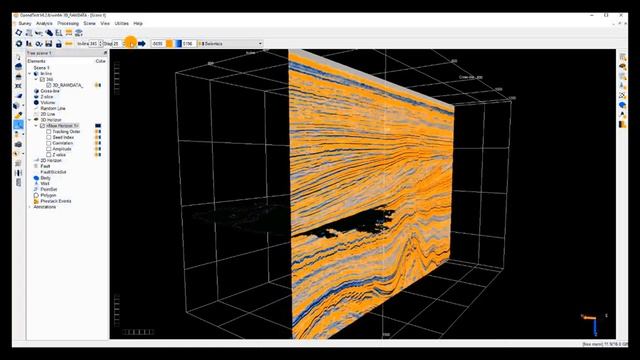Enable the Amplitude checkbox

point(49,149)
